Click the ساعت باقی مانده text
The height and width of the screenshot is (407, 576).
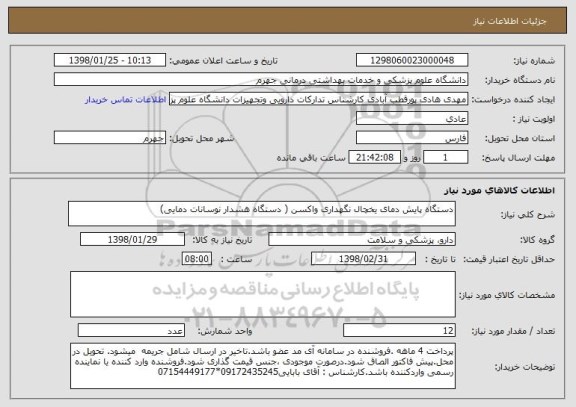pyautogui.click(x=311, y=158)
